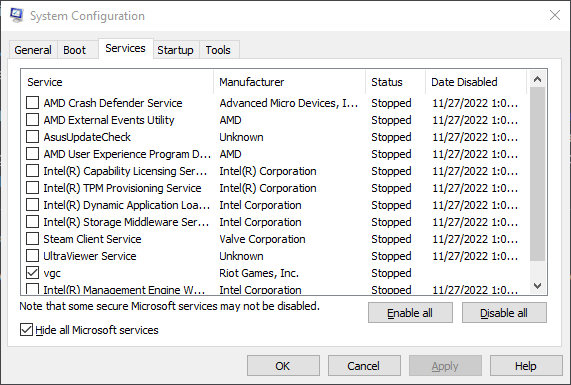Go to the Startup tab
Image resolution: width=571 pixels, height=385 pixels.
pyautogui.click(x=175, y=50)
